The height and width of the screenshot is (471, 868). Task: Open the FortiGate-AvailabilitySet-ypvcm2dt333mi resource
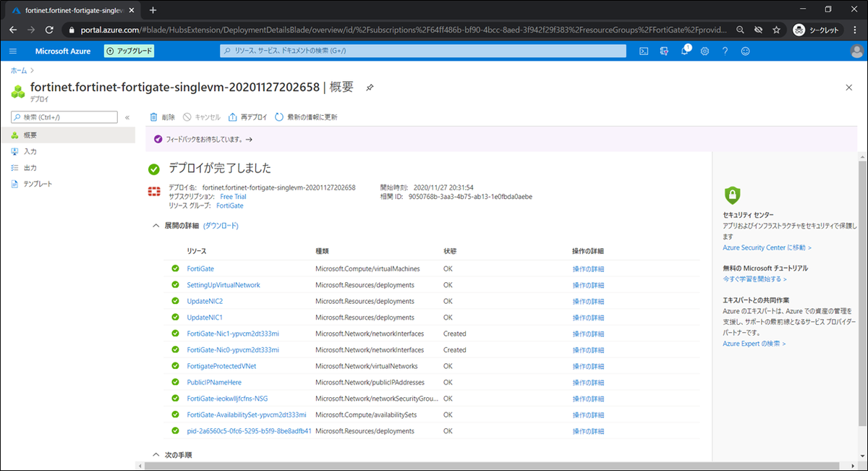coord(247,415)
